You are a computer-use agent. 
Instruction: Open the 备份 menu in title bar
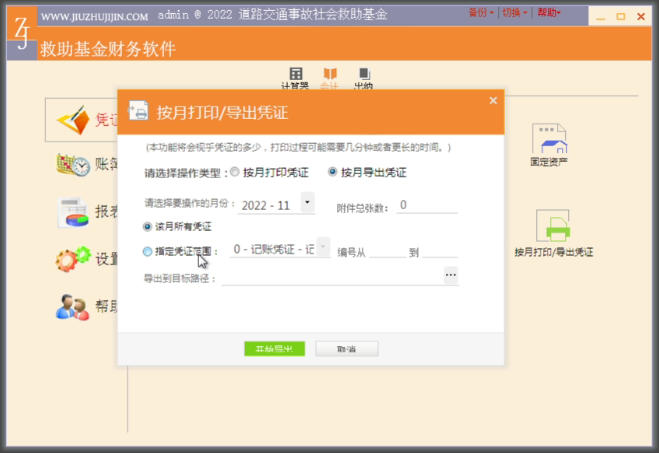[x=481, y=13]
